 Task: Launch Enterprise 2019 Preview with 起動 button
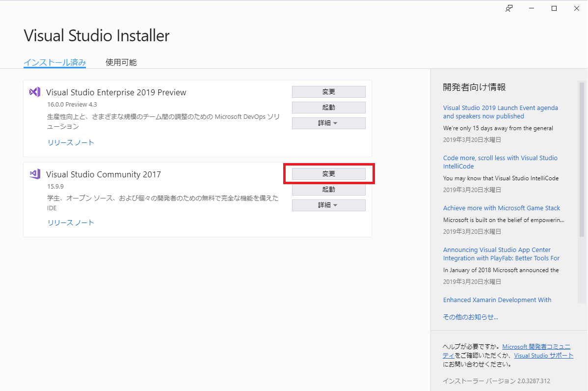click(x=328, y=108)
